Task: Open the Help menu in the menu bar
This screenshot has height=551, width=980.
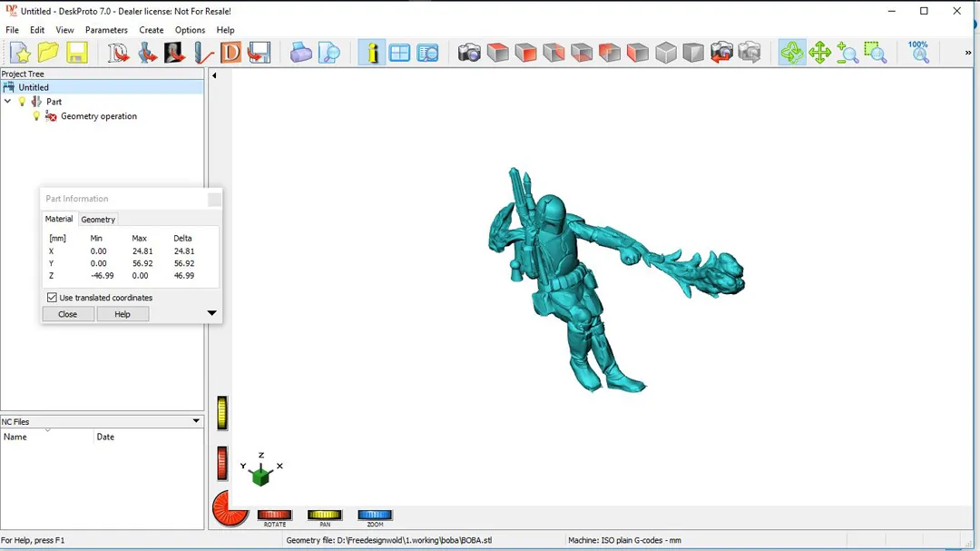Action: [226, 30]
